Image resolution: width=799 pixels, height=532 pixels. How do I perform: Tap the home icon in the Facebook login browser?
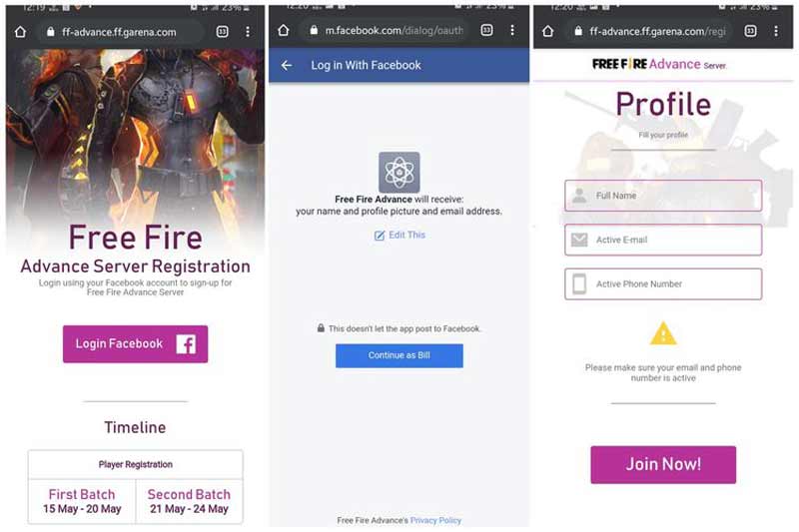pyautogui.click(x=284, y=31)
